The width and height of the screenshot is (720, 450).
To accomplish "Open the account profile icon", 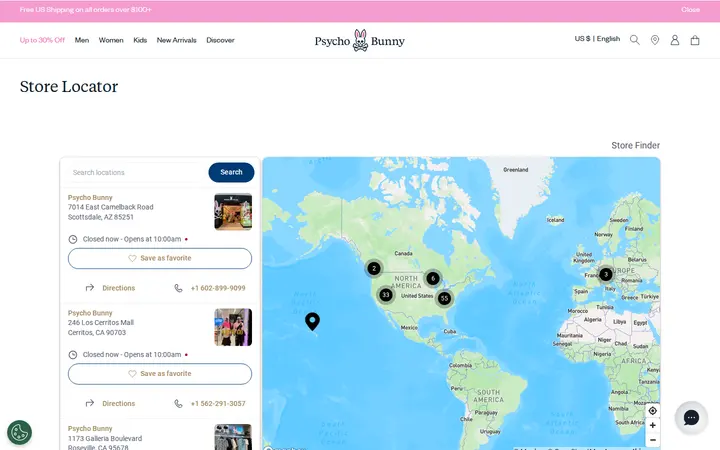I will (675, 40).
